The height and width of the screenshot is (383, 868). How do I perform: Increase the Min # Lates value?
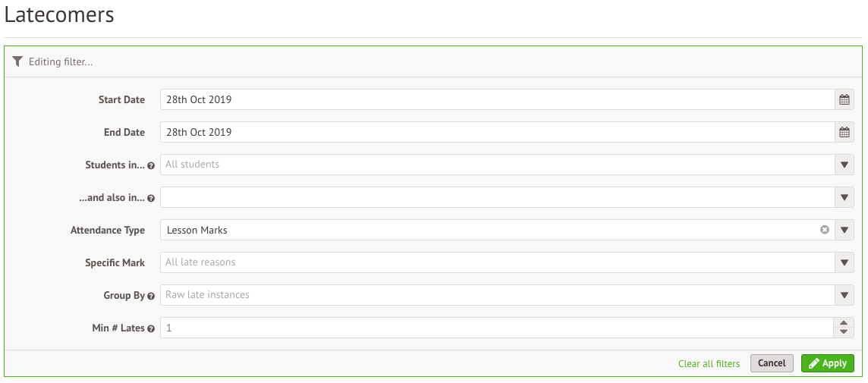pos(844,323)
